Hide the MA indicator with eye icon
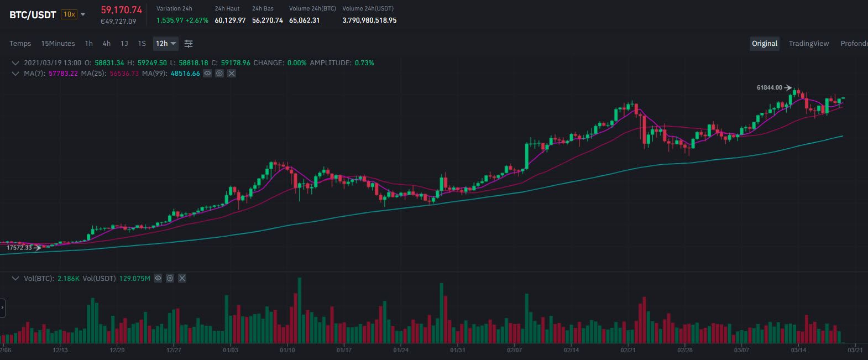Image resolution: width=868 pixels, height=360 pixels. [x=207, y=73]
